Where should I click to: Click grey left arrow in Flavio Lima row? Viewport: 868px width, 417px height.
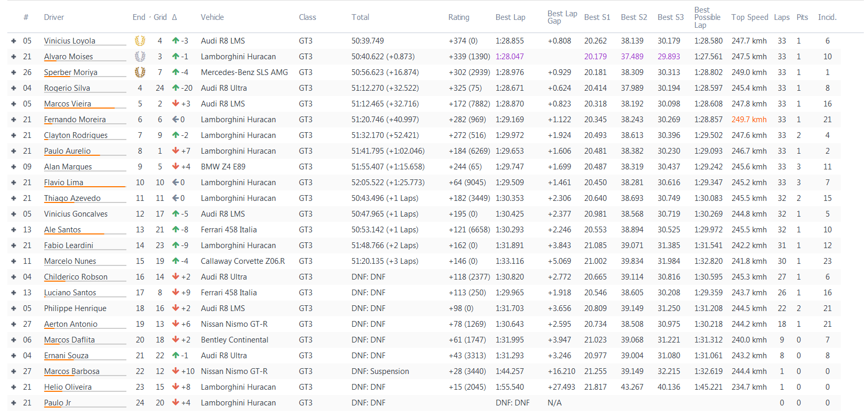(176, 182)
